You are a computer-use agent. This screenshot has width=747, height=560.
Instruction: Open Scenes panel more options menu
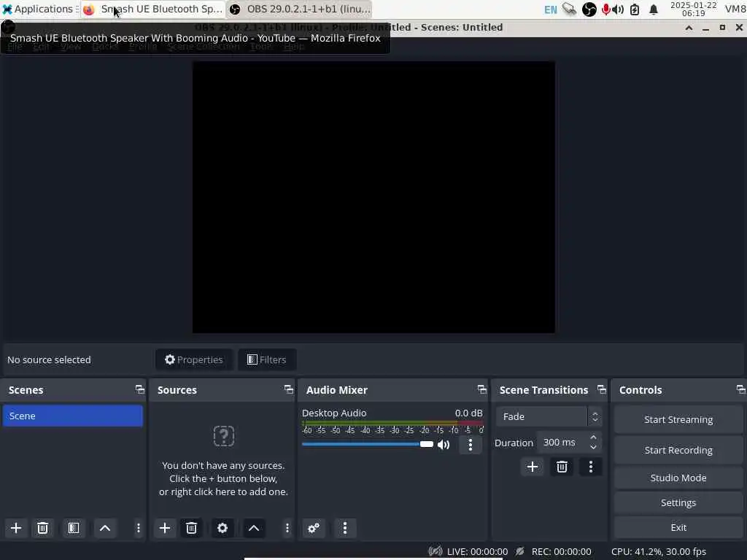[x=138, y=528]
